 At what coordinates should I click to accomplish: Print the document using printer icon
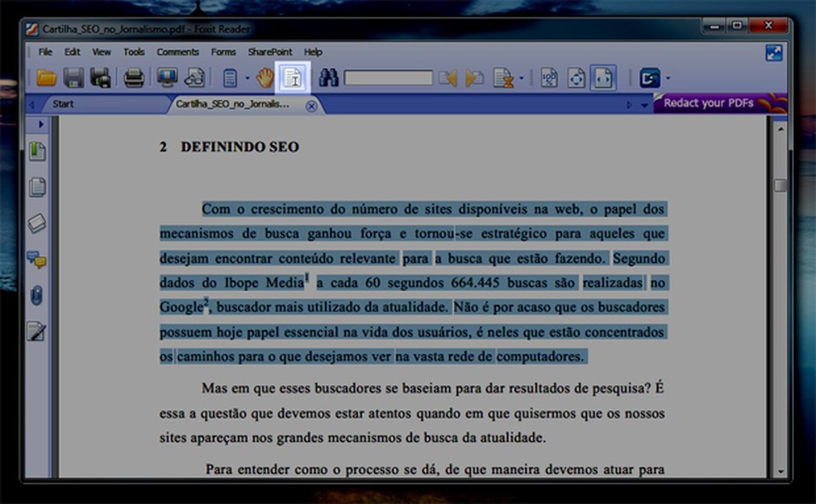click(134, 78)
